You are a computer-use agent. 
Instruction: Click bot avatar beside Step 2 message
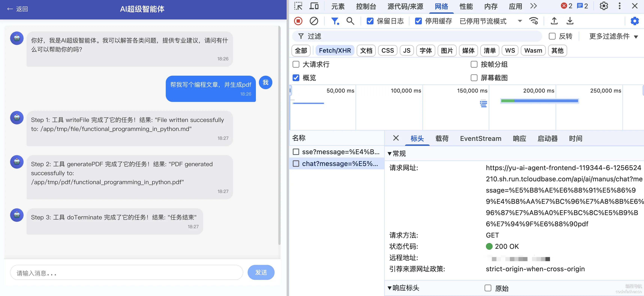(x=17, y=162)
